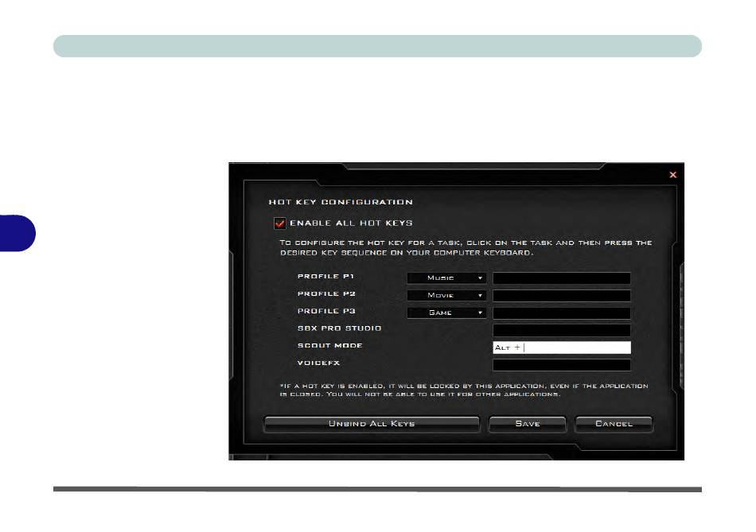This screenshot has width=756, height=532.
Task: Select the SBX Pro Studio task label
Action: pos(340,328)
